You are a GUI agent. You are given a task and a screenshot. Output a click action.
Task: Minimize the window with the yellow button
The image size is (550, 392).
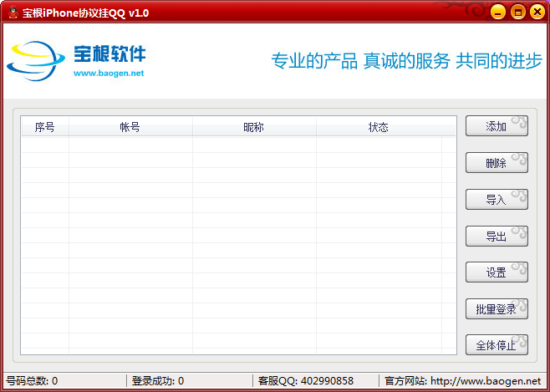(x=497, y=12)
